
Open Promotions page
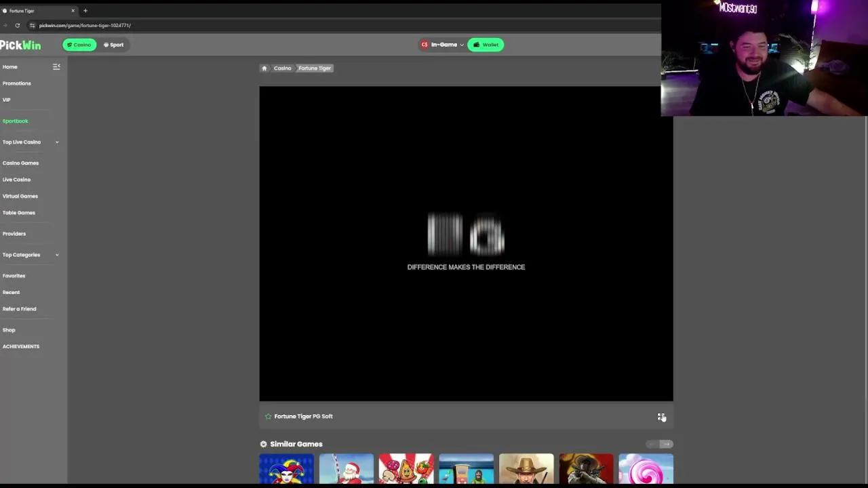pos(17,83)
